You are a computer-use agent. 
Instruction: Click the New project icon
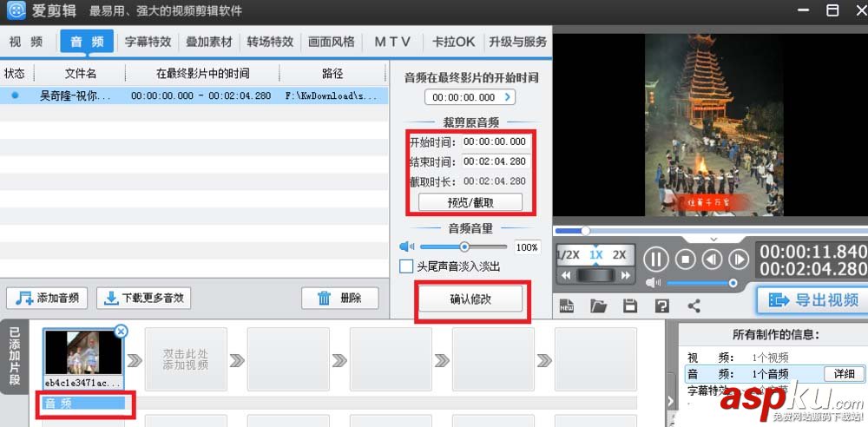click(x=566, y=305)
